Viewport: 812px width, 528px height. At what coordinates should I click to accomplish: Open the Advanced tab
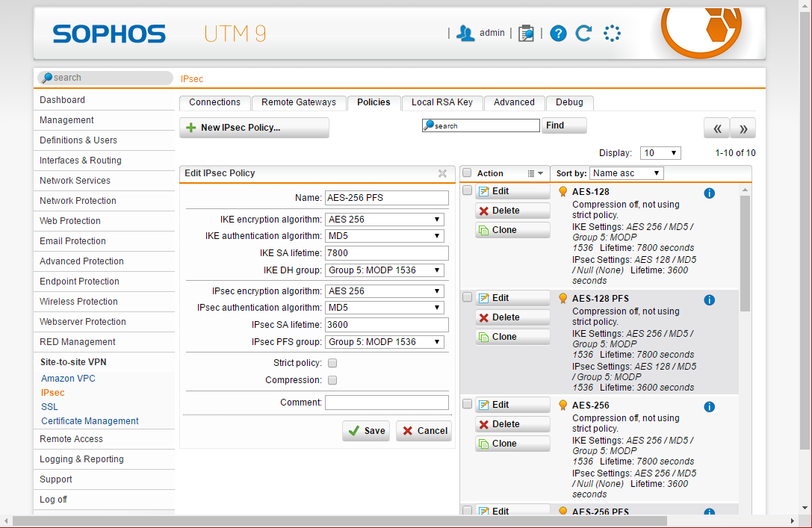pos(514,102)
